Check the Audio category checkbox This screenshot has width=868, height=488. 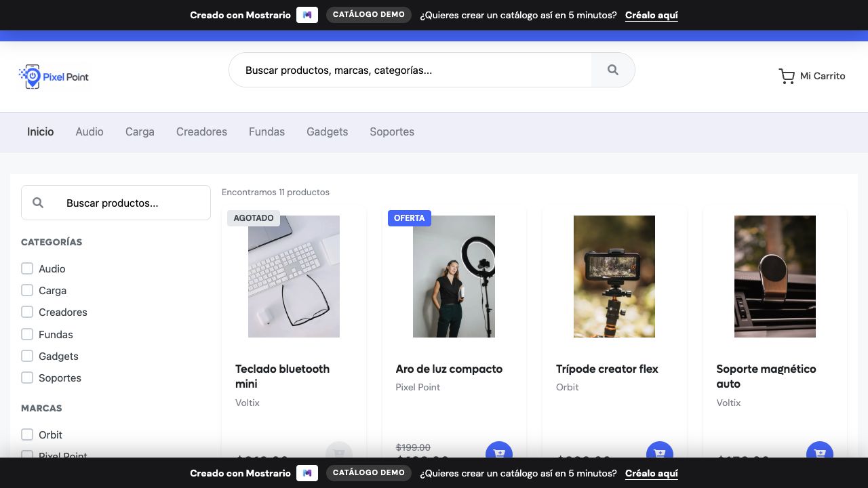click(27, 268)
